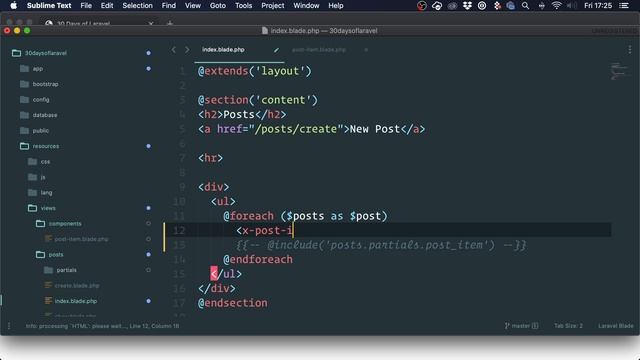Click the clock showing Fri 17:25
The height and width of the screenshot is (360, 640).
[x=598, y=5]
